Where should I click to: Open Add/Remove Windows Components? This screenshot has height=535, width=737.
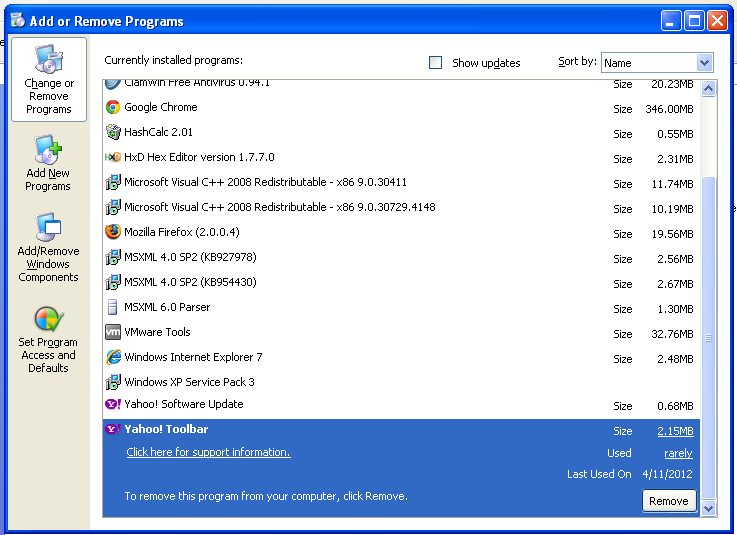[48, 248]
